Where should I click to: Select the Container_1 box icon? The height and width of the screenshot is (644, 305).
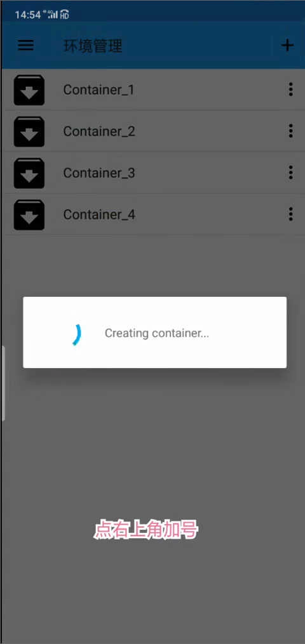click(29, 90)
